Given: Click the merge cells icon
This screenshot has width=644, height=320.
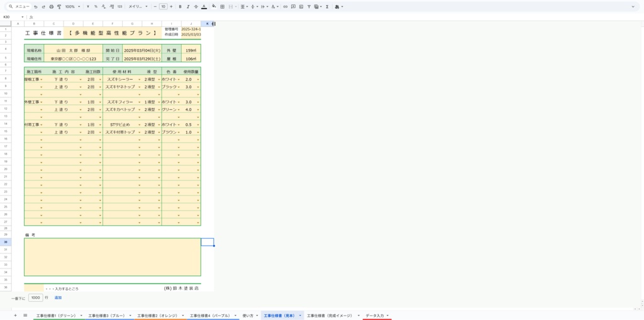Looking at the screenshot, I should [x=231, y=6].
